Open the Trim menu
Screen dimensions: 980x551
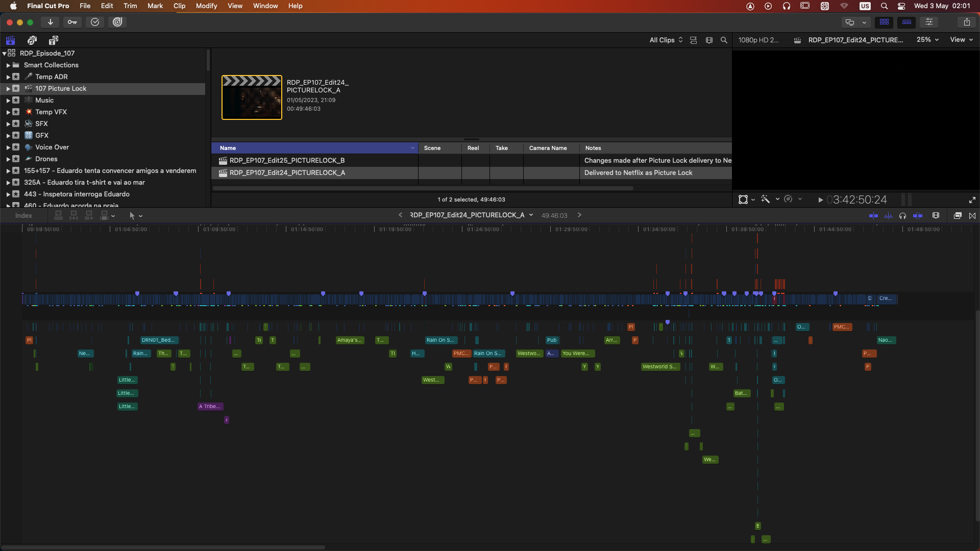click(x=130, y=6)
